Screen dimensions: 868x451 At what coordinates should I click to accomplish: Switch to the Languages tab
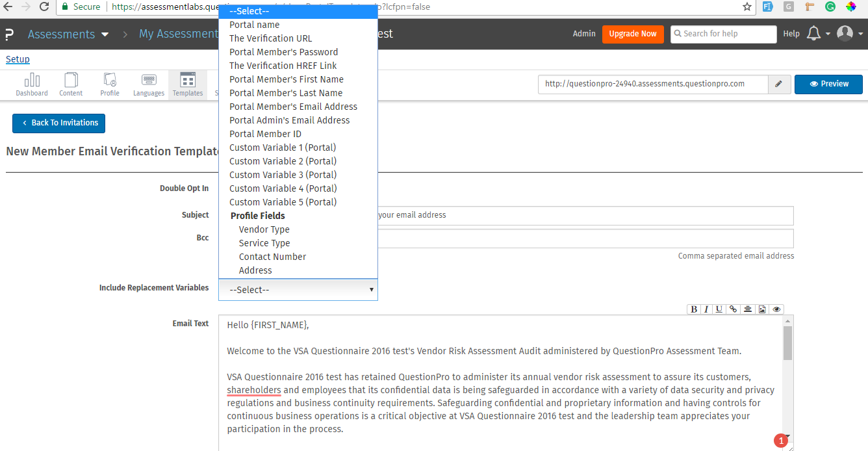149,84
